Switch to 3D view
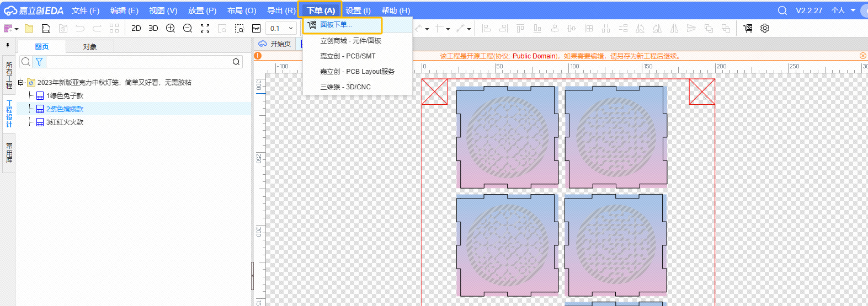This screenshot has width=868, height=306. click(153, 28)
